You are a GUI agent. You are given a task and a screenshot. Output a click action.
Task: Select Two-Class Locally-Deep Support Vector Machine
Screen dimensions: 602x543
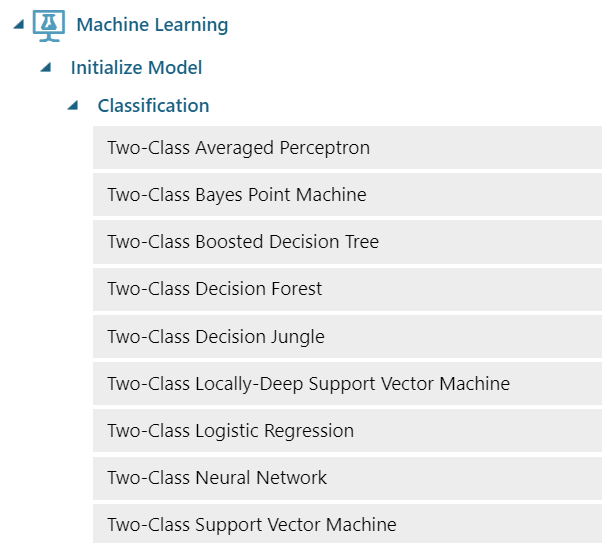tap(308, 384)
